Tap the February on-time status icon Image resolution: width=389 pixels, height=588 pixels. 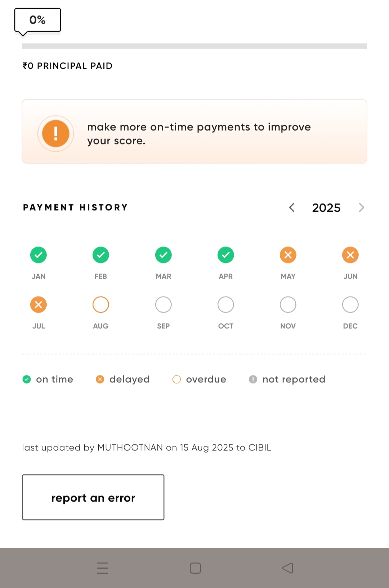click(x=101, y=255)
